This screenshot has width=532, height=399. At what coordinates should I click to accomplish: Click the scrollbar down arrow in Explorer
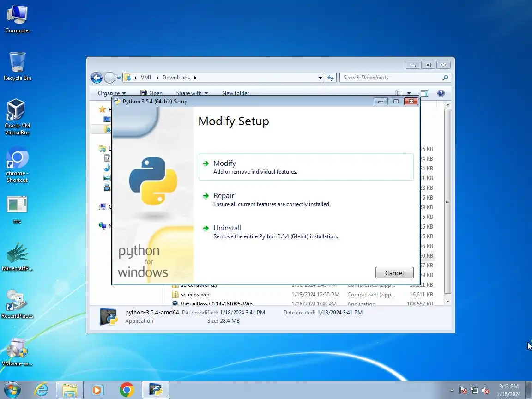click(x=448, y=301)
